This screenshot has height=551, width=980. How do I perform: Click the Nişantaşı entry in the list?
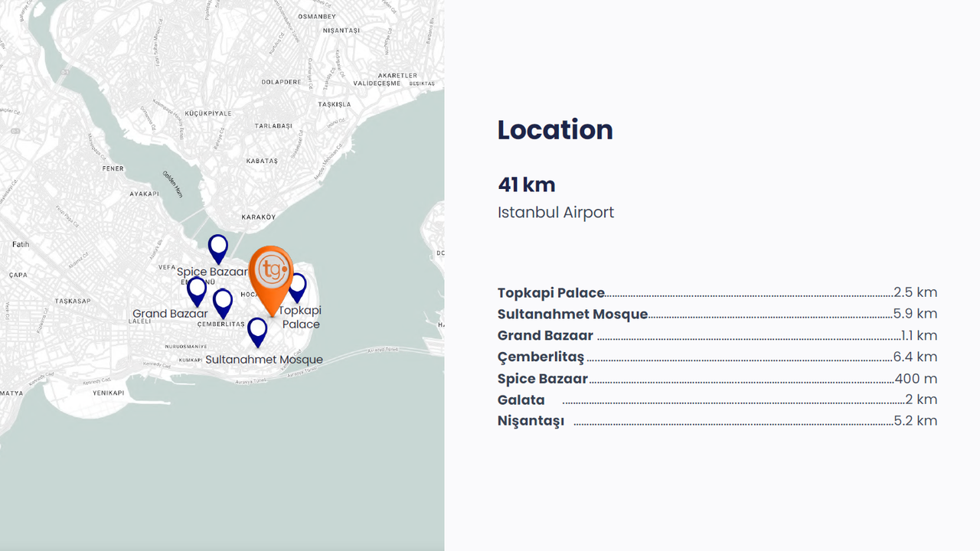click(531, 422)
